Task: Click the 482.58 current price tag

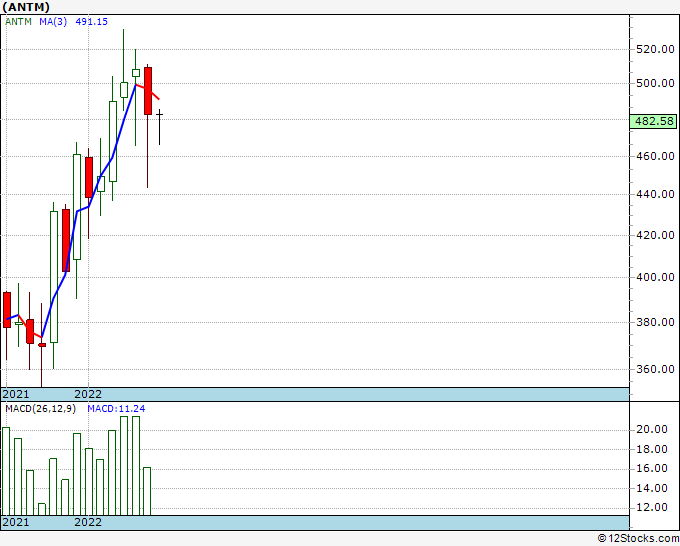Action: point(654,121)
